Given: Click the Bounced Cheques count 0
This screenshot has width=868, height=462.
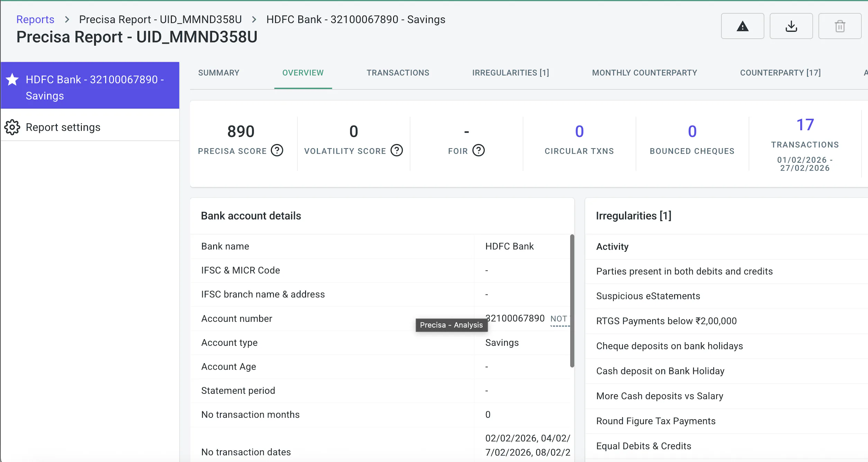Looking at the screenshot, I should (x=692, y=131).
